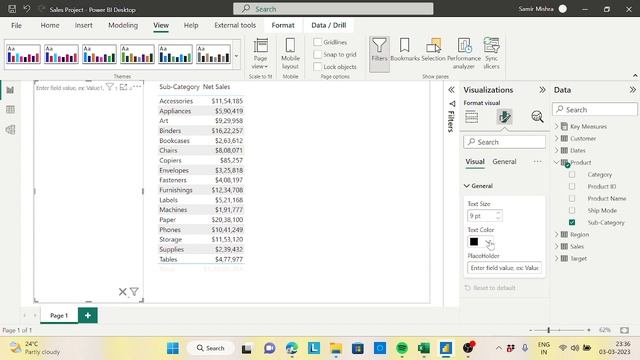This screenshot has width=640, height=360.
Task: Open the Page view options
Action: coord(260,53)
